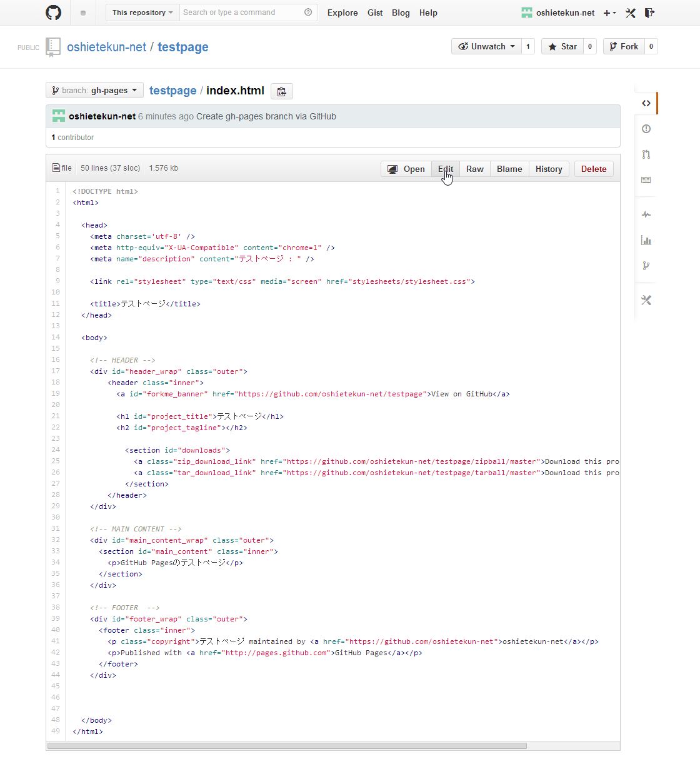Open account settings tools icon in top bar
Screen dimensions: 700x769
point(630,13)
